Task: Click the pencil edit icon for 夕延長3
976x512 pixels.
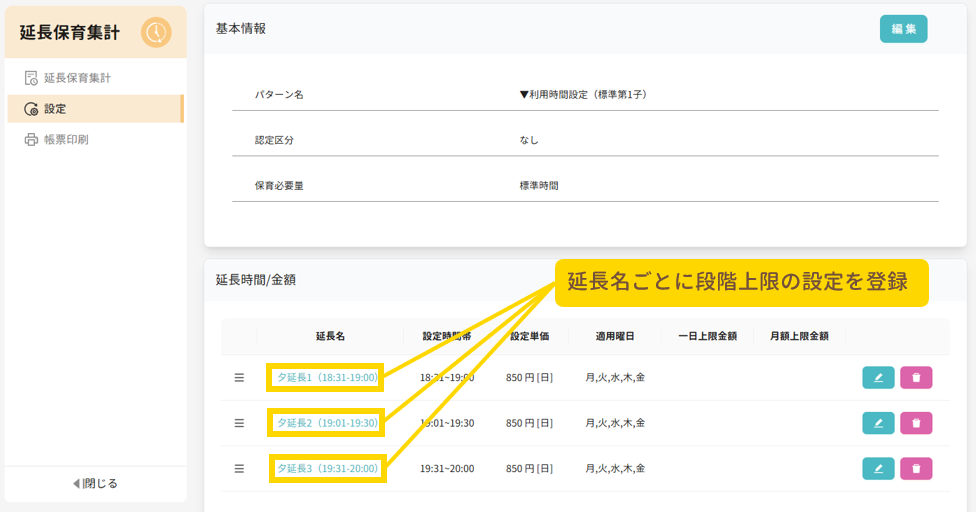Action: 878,468
